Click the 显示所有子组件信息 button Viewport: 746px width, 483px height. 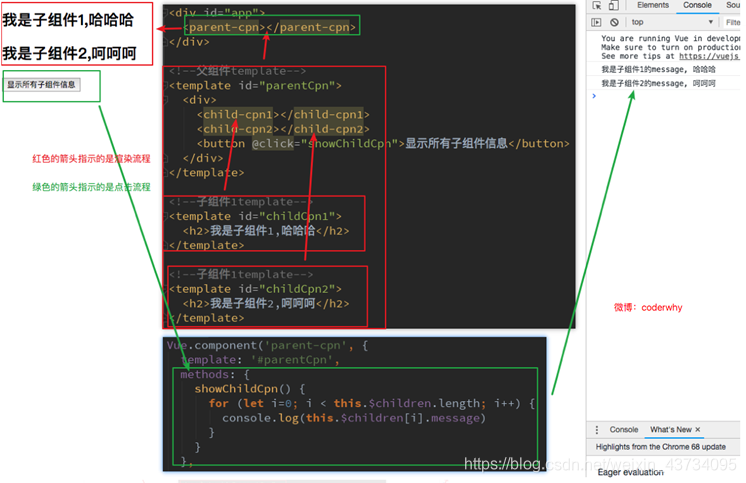42,85
